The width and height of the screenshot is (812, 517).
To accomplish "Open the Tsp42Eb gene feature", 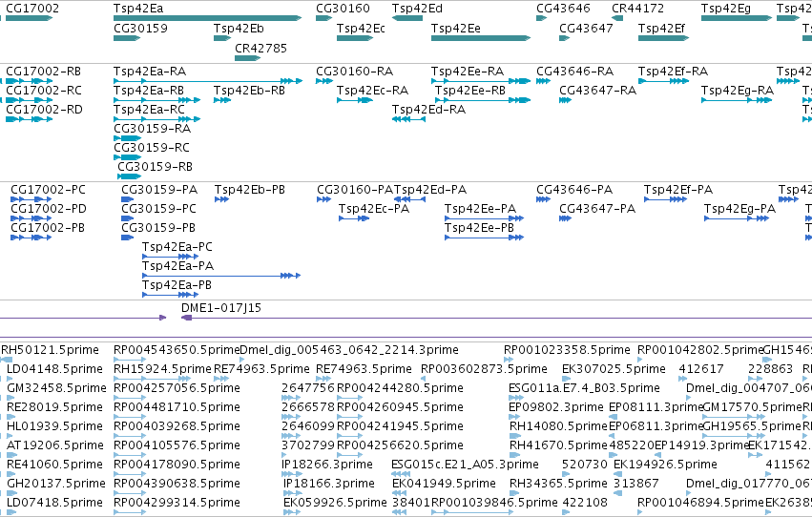I will click(222, 38).
